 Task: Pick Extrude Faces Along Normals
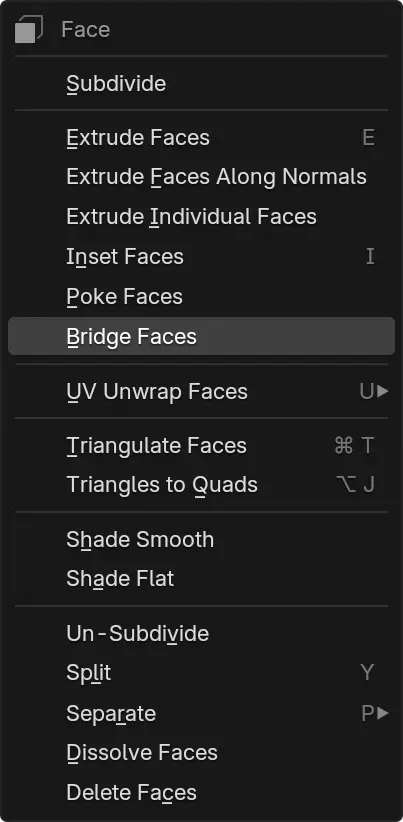click(x=201, y=177)
